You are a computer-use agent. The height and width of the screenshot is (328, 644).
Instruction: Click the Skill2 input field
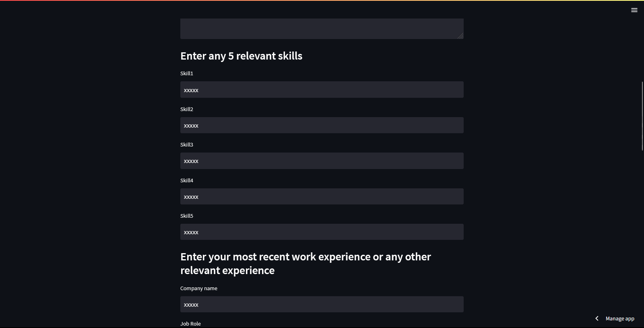pos(322,125)
